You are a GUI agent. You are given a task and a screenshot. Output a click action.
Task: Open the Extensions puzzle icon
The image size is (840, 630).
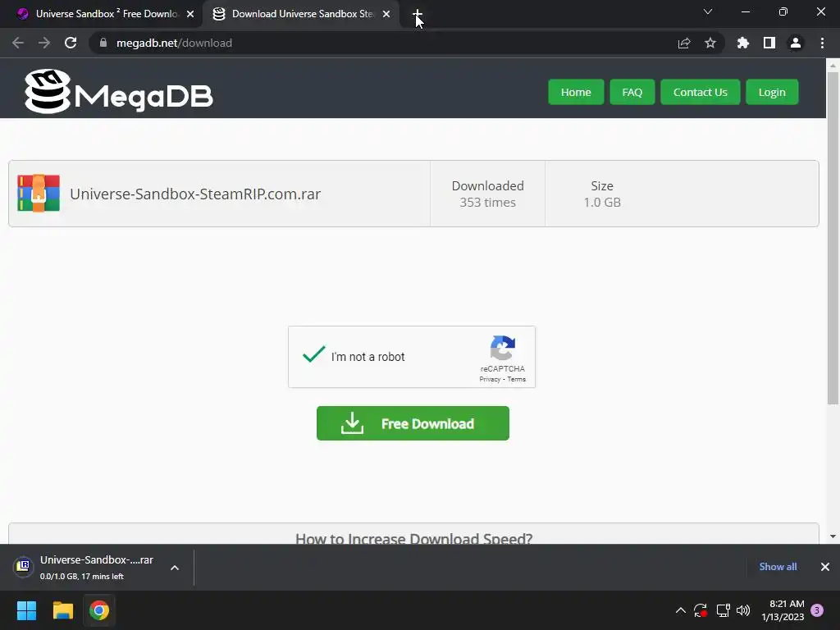pos(743,43)
